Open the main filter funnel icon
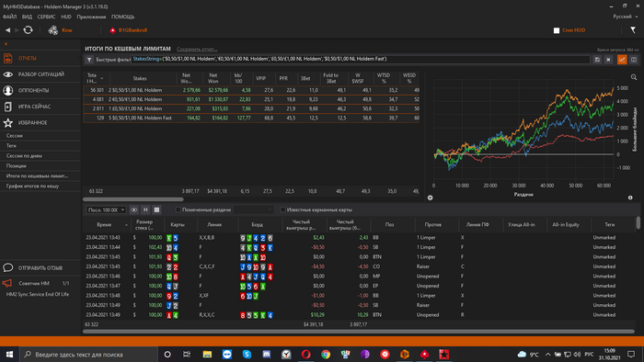644x362 pixels. pyautogui.click(x=633, y=30)
